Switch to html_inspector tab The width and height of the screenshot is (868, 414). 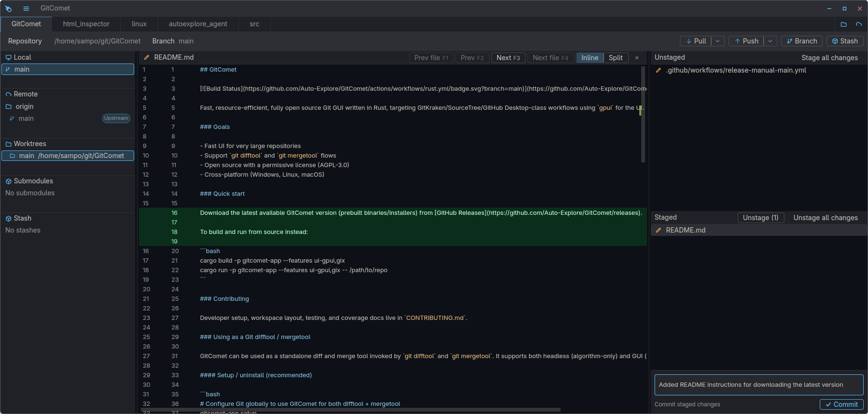[x=86, y=24]
